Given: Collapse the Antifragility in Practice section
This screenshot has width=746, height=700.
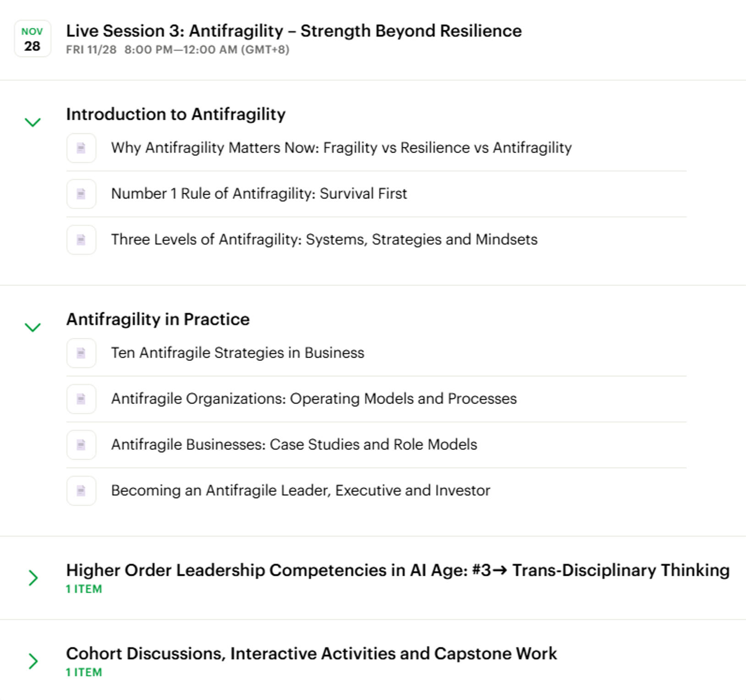Looking at the screenshot, I should [33, 327].
